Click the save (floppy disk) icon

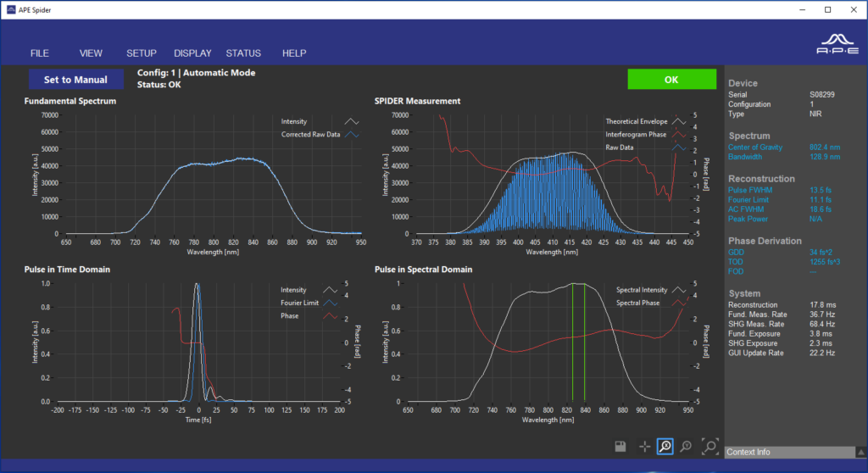(620, 447)
